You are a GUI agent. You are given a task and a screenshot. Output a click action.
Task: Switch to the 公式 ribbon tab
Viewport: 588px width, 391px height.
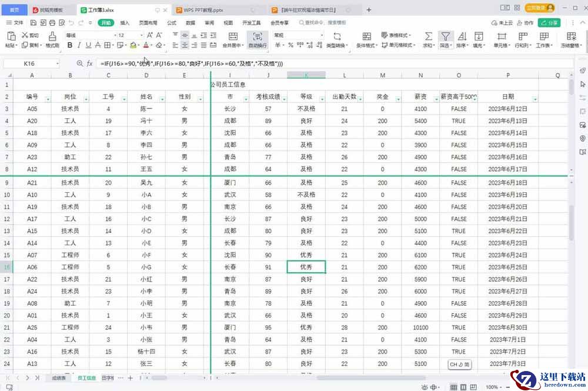pos(171,23)
